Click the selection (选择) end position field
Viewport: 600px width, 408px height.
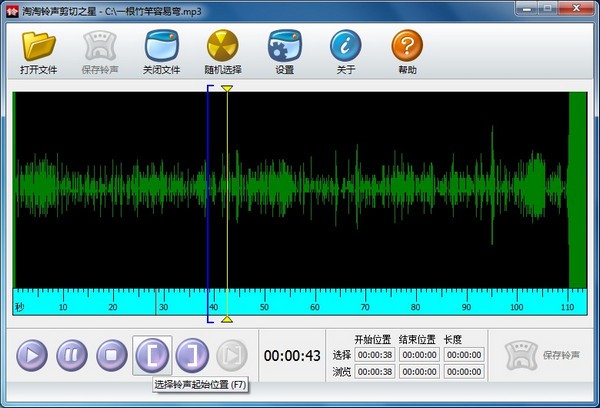click(x=418, y=355)
